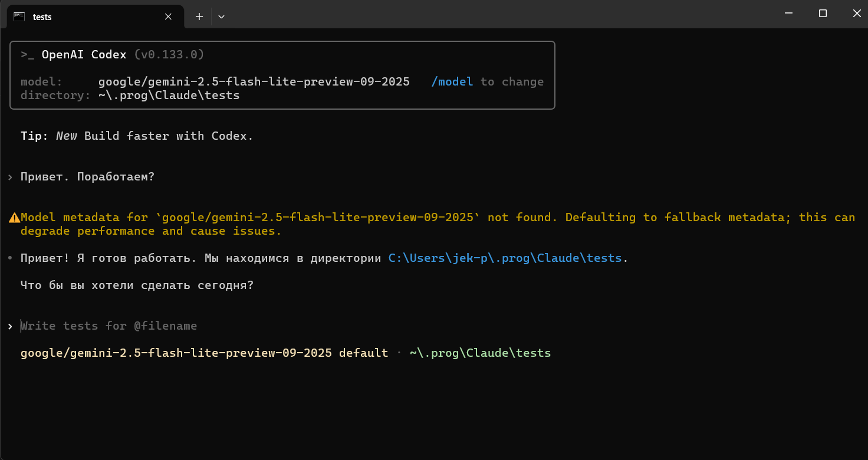
Task: Open a new terminal tab with plus button
Action: [199, 17]
